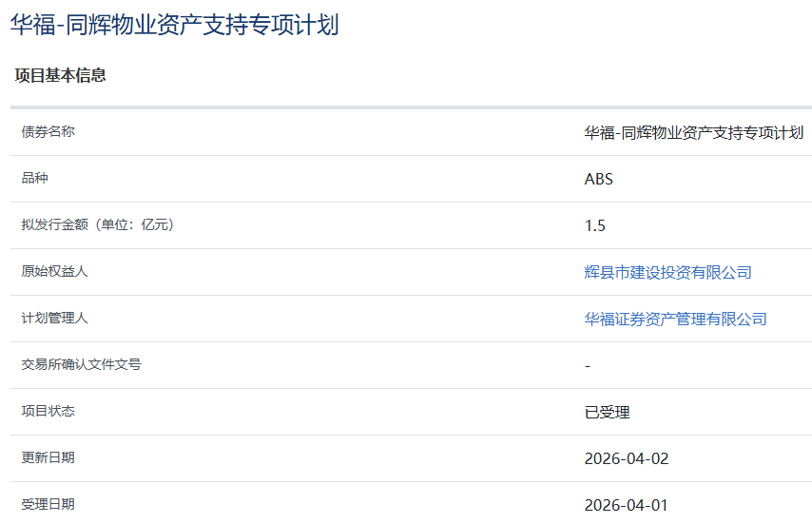Select the page title 华福-同辉物业资产支持专项计划
The image size is (812, 524).
click(x=175, y=25)
